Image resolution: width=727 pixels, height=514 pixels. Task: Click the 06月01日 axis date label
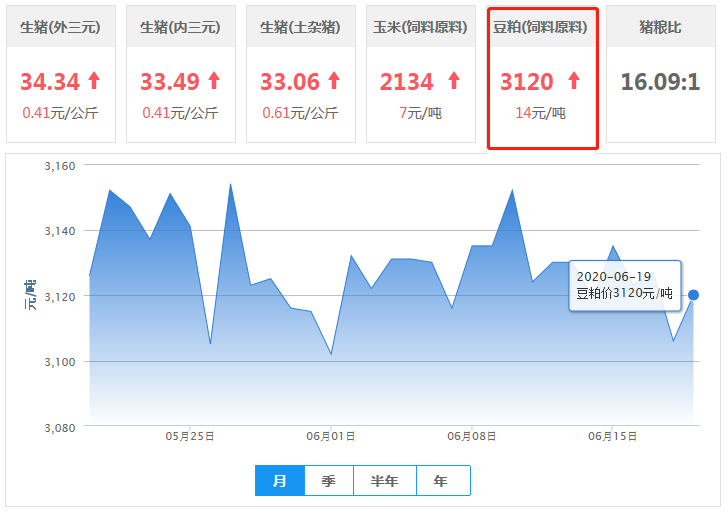tap(331, 437)
